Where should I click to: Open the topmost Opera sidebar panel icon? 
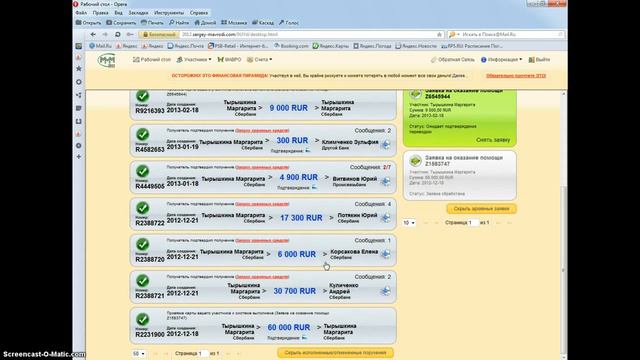tap(79, 46)
